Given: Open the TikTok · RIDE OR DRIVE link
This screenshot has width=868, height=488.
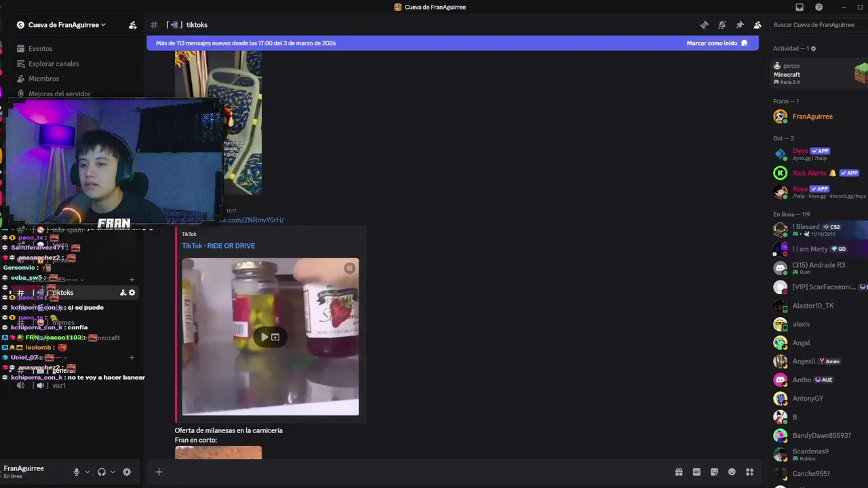Looking at the screenshot, I should 218,246.
